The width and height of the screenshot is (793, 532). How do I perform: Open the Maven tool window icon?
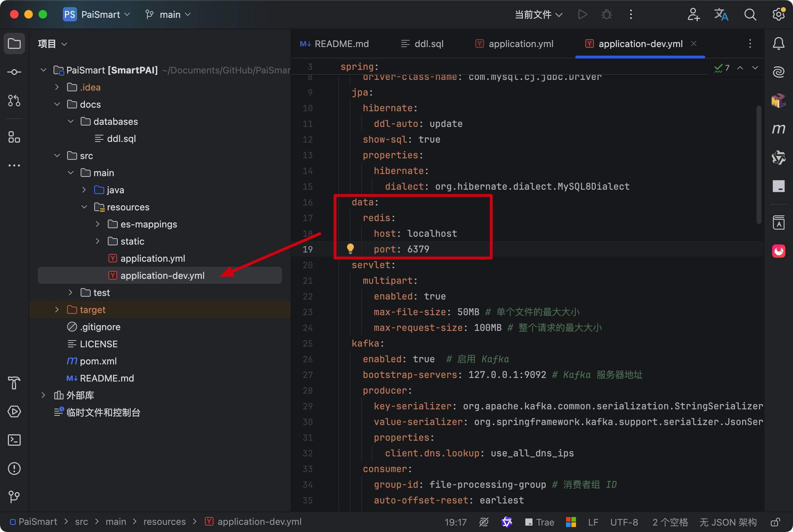[x=778, y=129]
